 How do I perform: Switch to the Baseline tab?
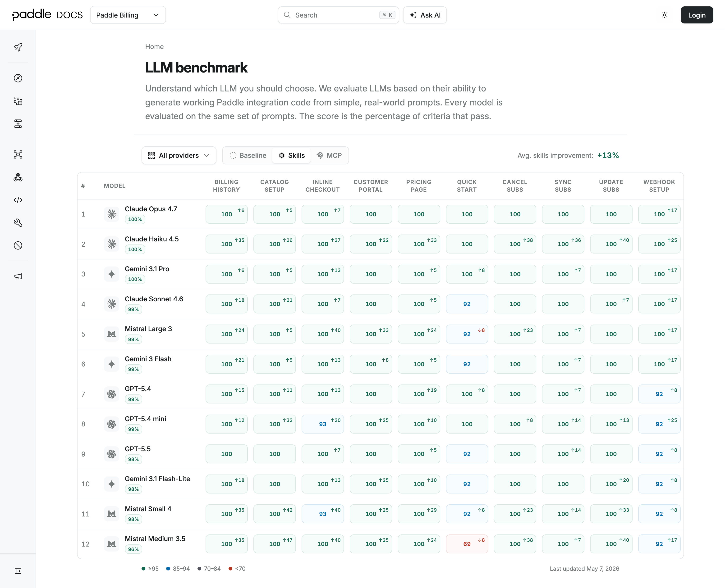click(248, 155)
